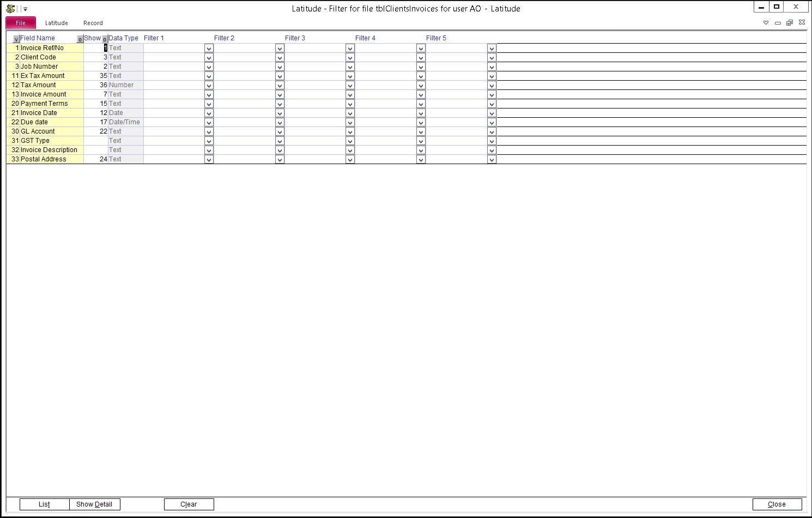Click the 'v' sort button beside Field Name
Image resolution: width=812 pixels, height=518 pixels.
click(16, 39)
